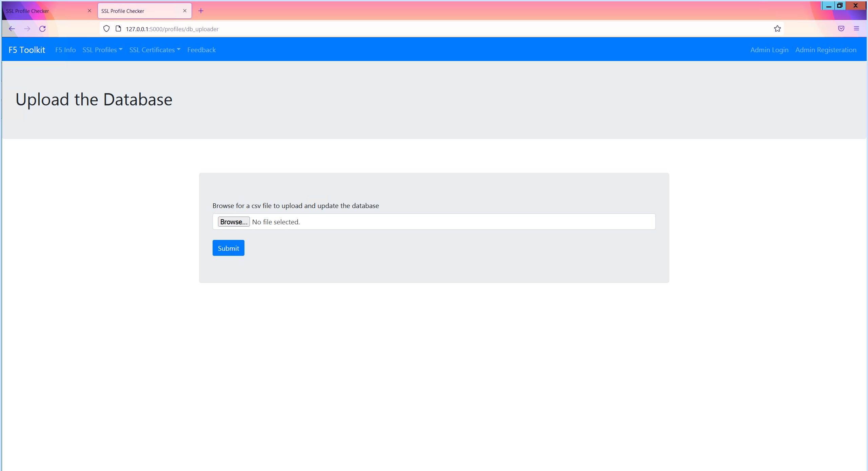Click the Browse... file button
The height and width of the screenshot is (471, 868).
234,222
